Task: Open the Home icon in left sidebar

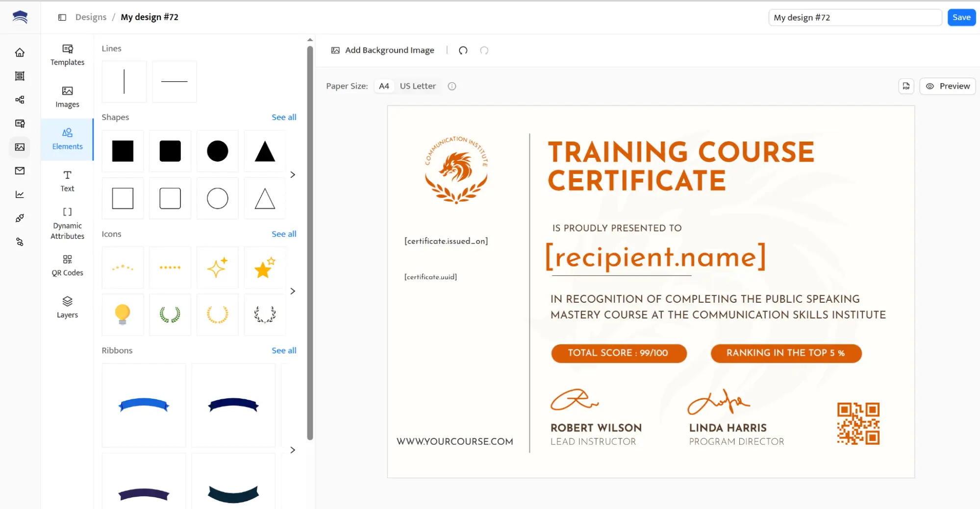Action: (20, 52)
